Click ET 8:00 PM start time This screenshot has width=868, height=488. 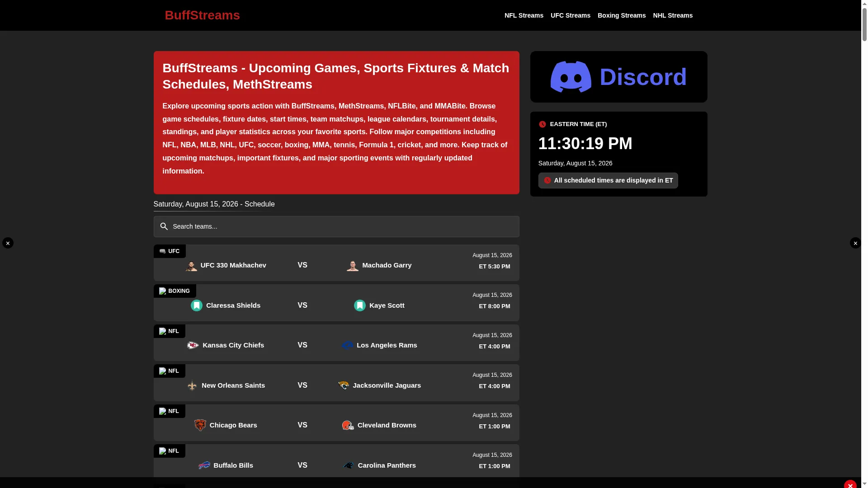click(495, 306)
